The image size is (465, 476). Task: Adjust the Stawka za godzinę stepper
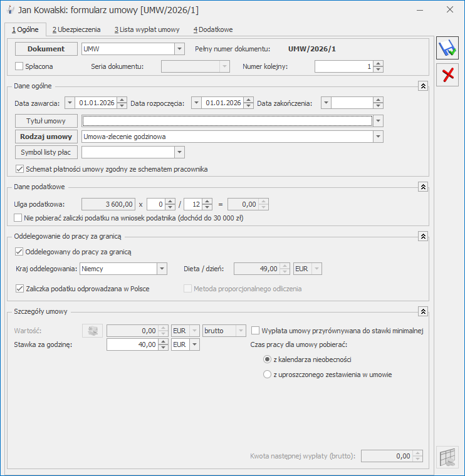pos(163,344)
